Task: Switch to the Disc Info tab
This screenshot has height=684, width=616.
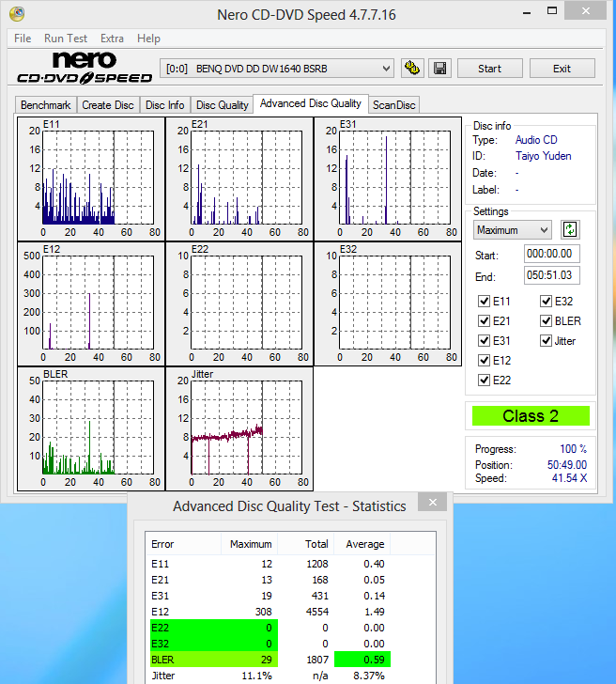Action: pos(164,105)
